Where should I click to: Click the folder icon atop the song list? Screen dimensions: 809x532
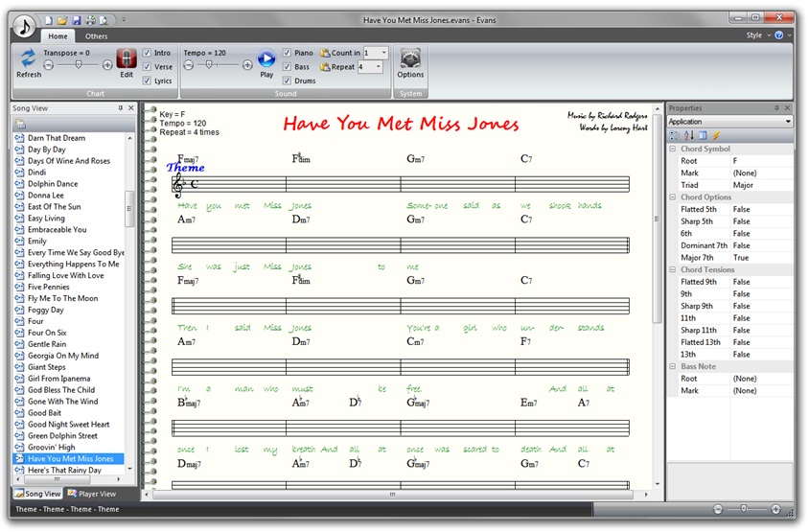[x=21, y=125]
